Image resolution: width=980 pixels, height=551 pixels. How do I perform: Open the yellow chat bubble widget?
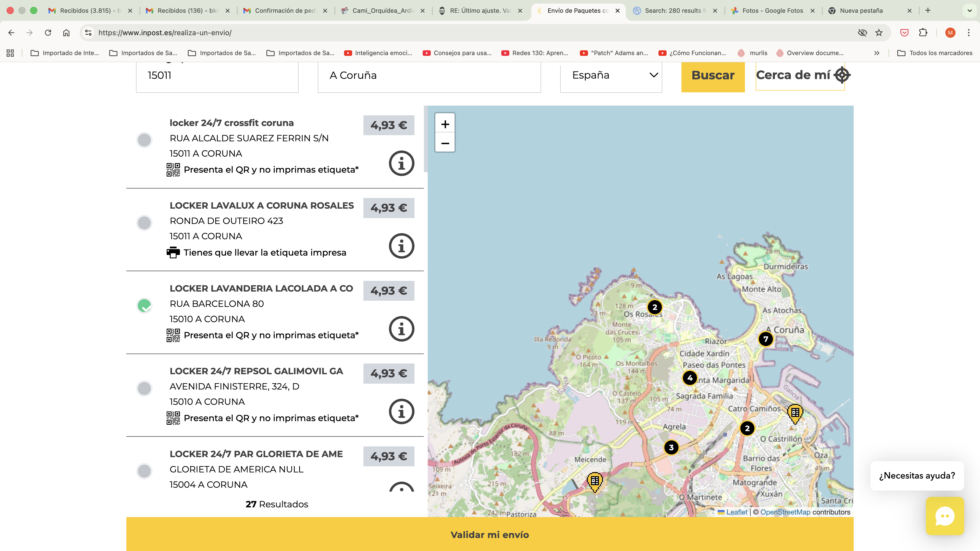pyautogui.click(x=945, y=516)
